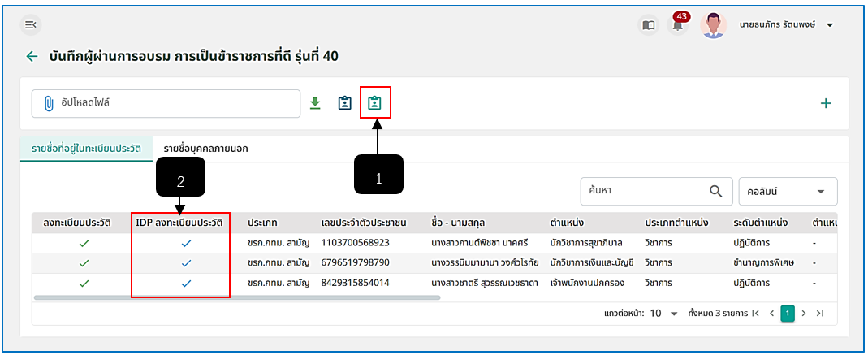The height and width of the screenshot is (355, 868).
Task: Click the green IDP registry badge icon
Action: (x=375, y=103)
